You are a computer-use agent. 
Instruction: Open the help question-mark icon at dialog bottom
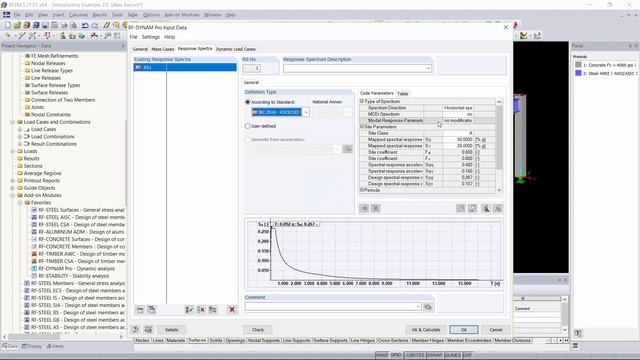coord(135,329)
